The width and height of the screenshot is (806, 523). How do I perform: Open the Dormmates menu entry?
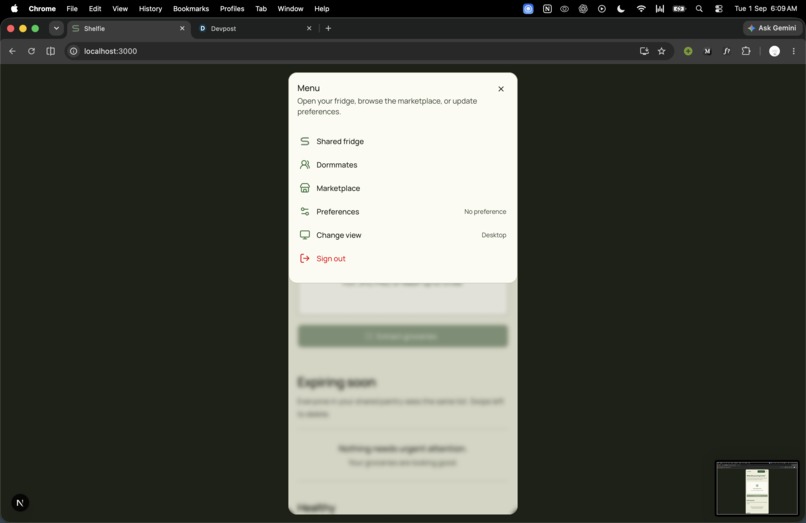pyautogui.click(x=402, y=165)
